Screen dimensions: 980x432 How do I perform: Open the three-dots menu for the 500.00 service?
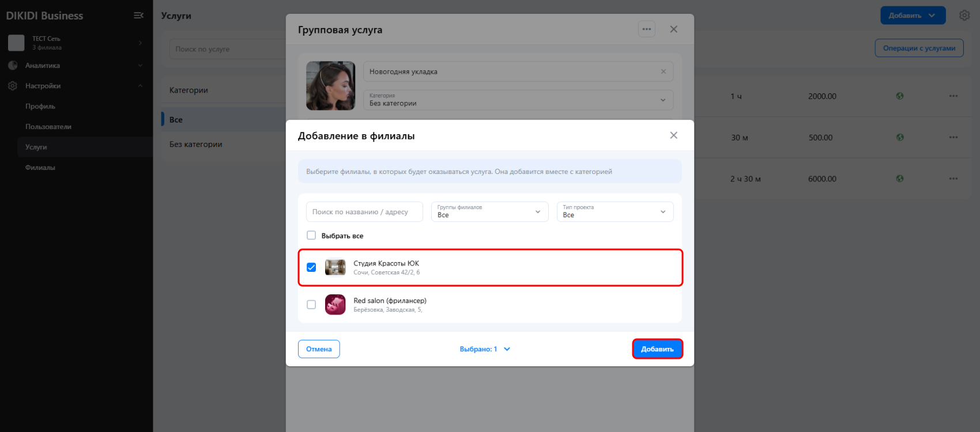(x=953, y=138)
